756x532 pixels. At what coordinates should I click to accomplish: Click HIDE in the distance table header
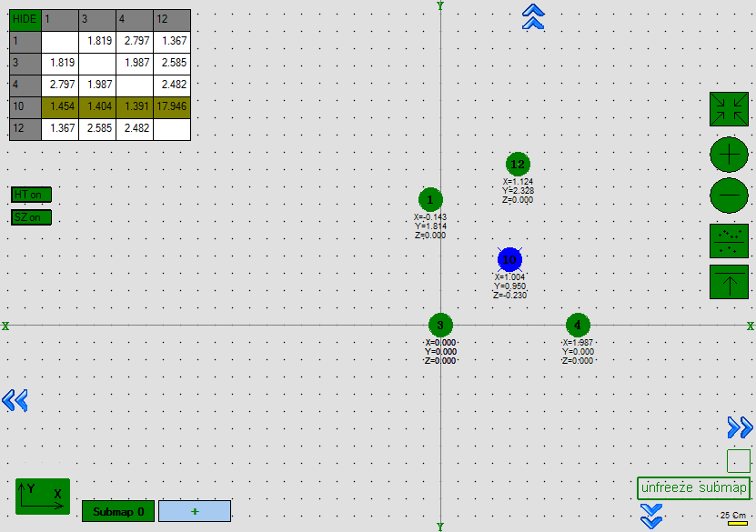25,19
